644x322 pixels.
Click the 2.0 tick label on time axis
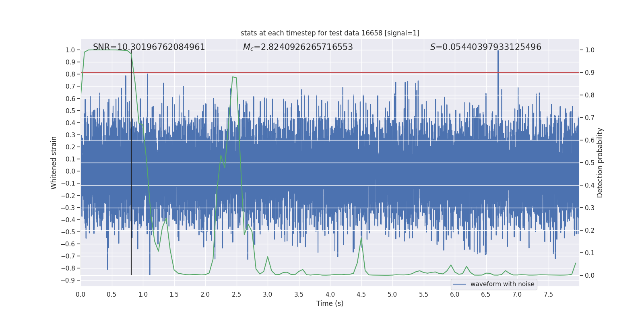pyautogui.click(x=205, y=295)
